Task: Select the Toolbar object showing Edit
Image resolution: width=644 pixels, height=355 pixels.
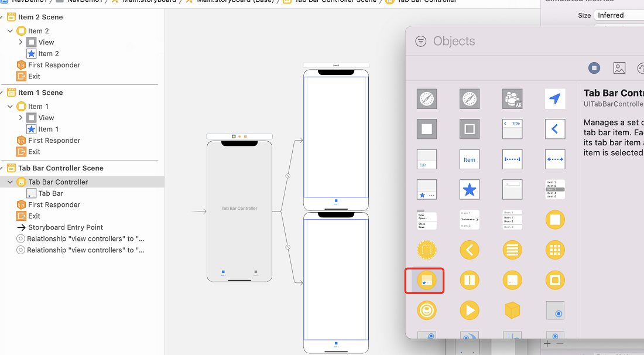Action: pos(427,159)
